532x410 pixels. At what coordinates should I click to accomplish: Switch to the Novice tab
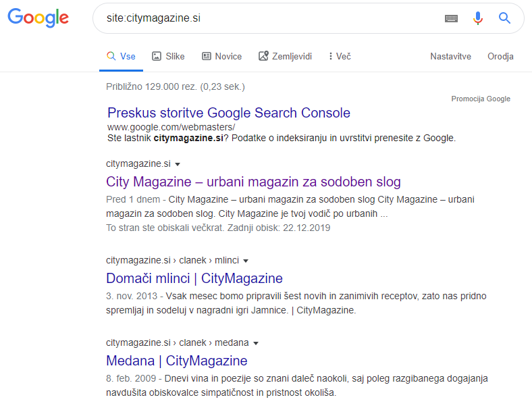222,56
